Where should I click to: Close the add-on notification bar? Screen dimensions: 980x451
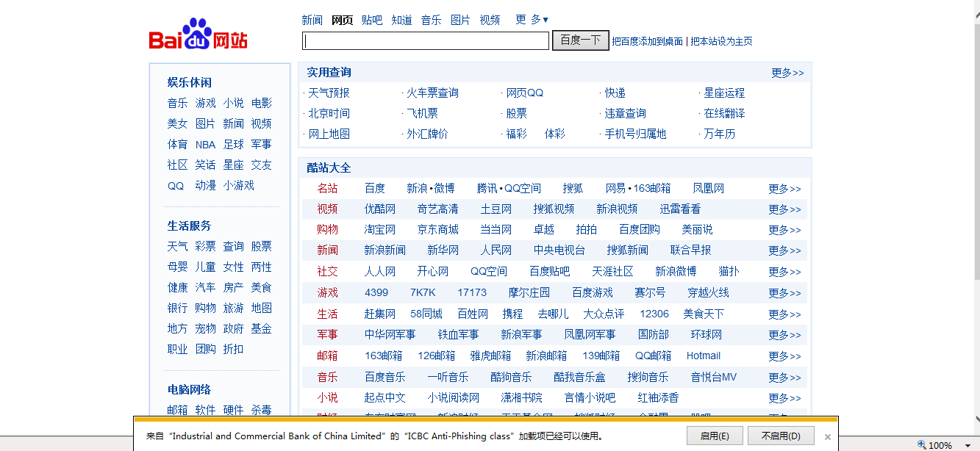827,436
